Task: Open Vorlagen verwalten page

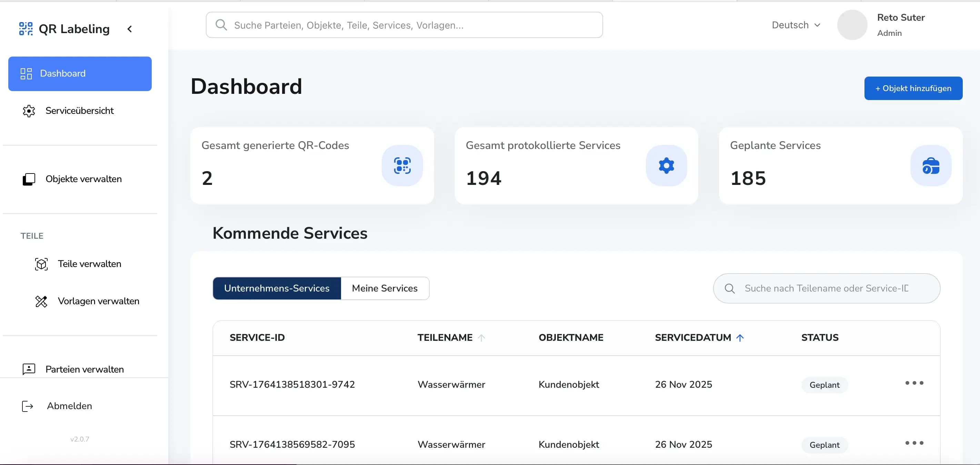Action: (x=98, y=301)
